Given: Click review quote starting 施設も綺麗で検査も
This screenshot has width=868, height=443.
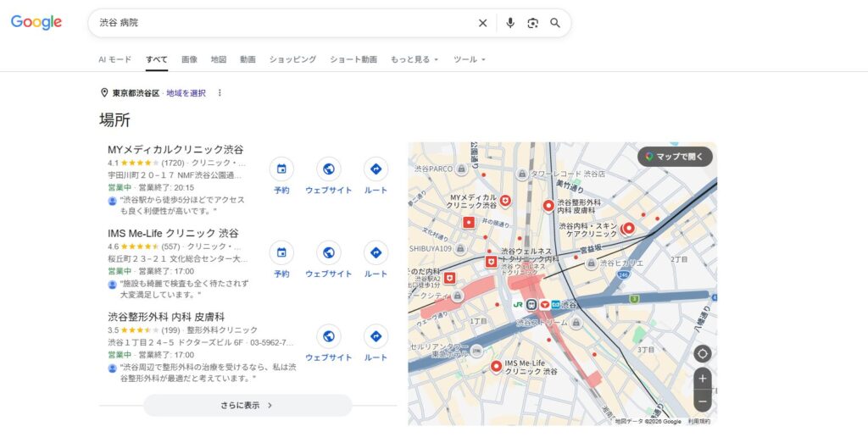Looking at the screenshot, I should pos(184,289).
